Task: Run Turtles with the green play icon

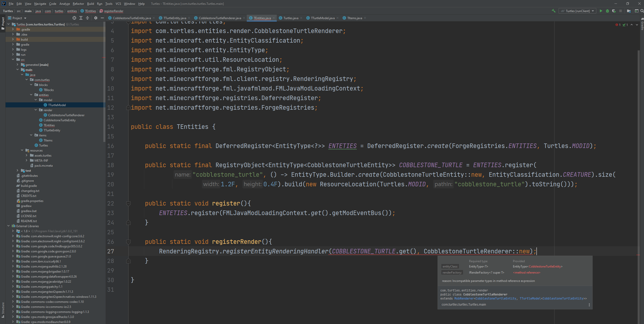Action: pyautogui.click(x=601, y=11)
